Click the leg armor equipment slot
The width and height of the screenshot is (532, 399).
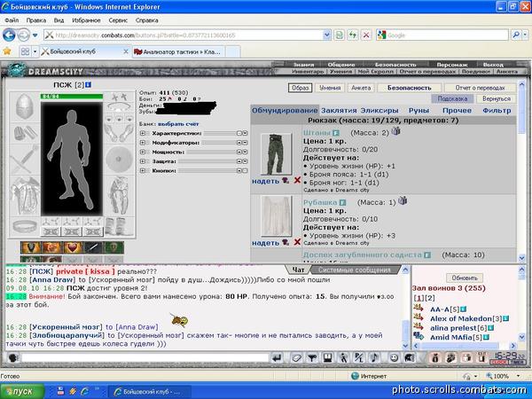pos(119,196)
